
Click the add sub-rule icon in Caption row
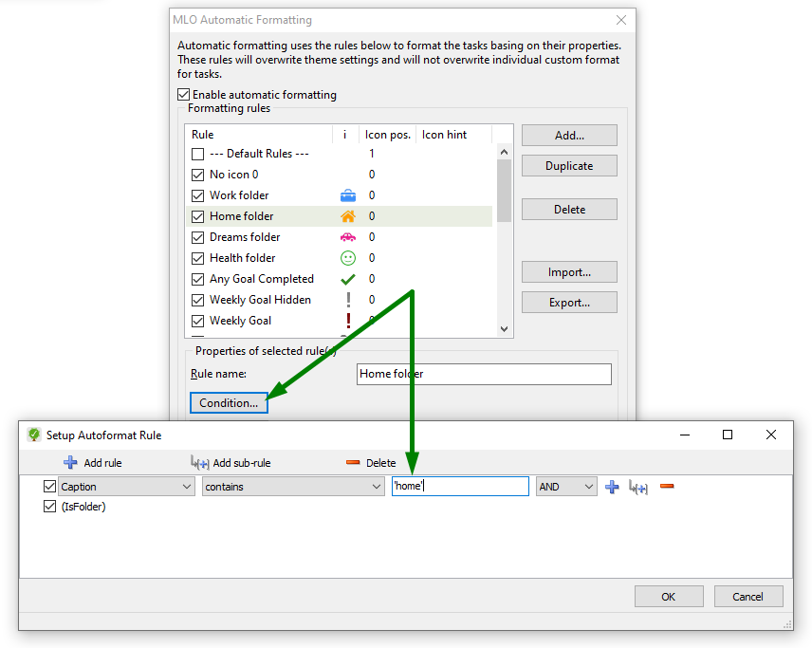[638, 487]
